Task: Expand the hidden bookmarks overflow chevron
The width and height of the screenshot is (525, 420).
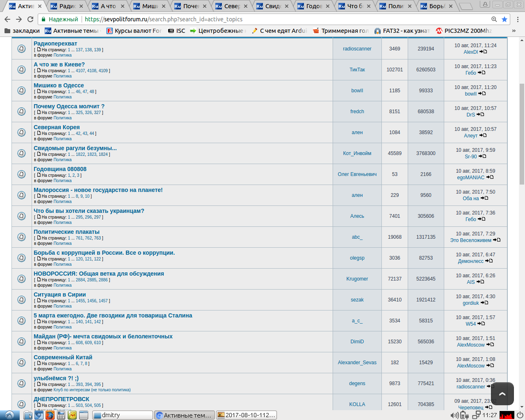Action: pos(514,31)
